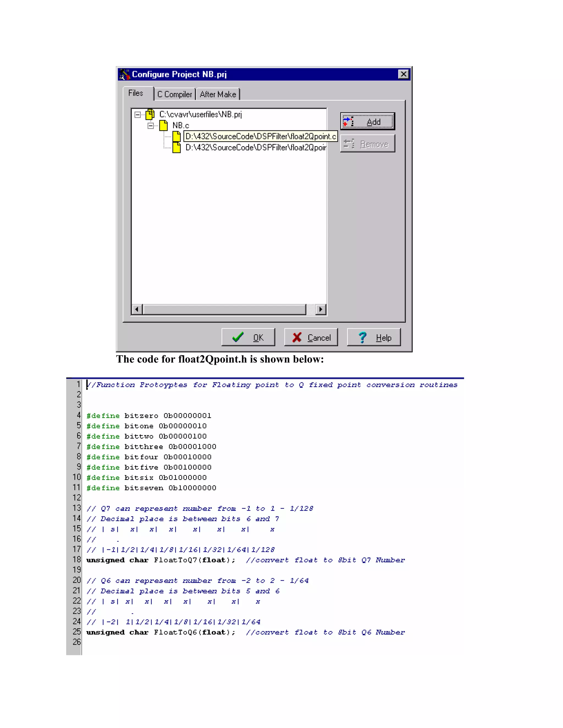This screenshot has width=563, height=728.
Task: Click the file list's left scroll arrow
Action: 137,309
